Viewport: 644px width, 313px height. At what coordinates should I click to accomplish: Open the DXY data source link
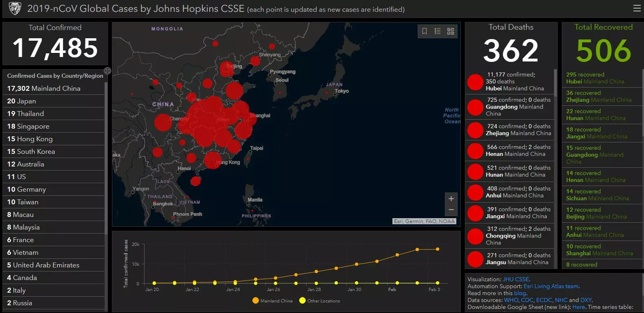[x=586, y=300]
